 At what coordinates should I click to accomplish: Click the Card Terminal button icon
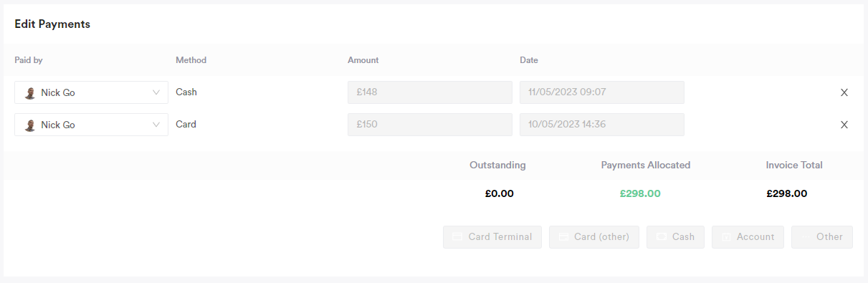[457, 236]
